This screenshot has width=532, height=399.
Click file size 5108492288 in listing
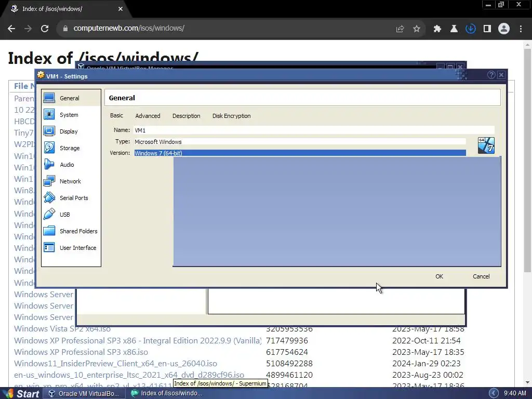click(289, 364)
